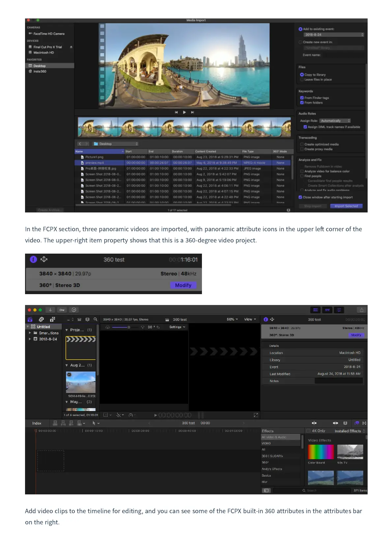Open the 2018-8-24 event dropdown in import

pyautogui.click(x=334, y=35)
